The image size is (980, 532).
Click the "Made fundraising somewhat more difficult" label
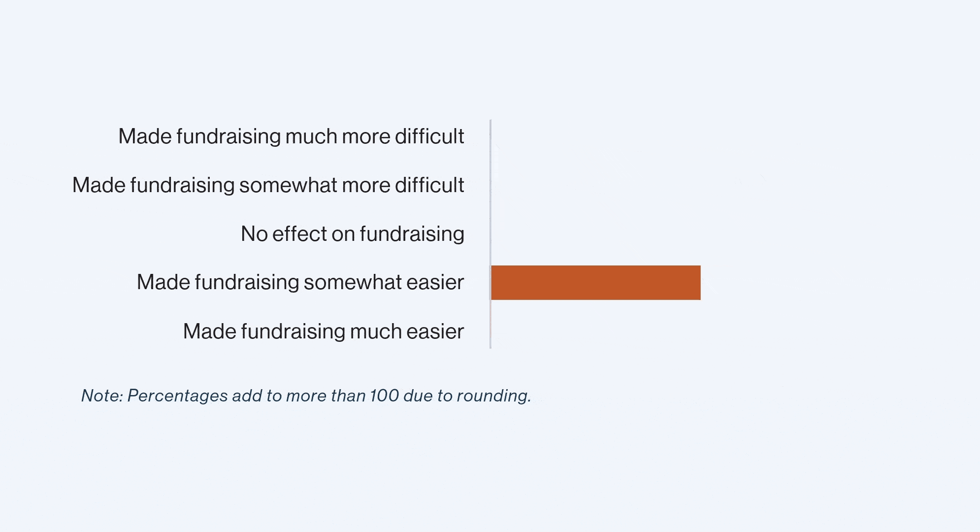click(x=268, y=185)
